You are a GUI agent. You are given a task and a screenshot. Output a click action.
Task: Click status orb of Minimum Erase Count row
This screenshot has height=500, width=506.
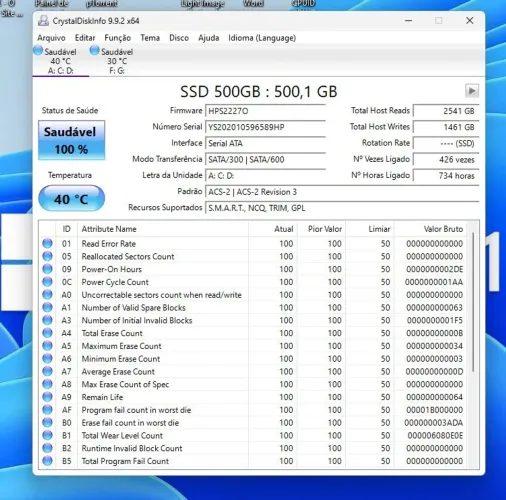[x=47, y=358]
